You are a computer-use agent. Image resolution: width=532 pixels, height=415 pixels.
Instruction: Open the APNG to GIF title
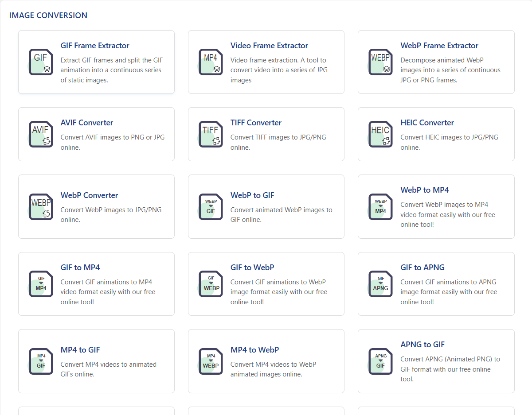tap(422, 345)
